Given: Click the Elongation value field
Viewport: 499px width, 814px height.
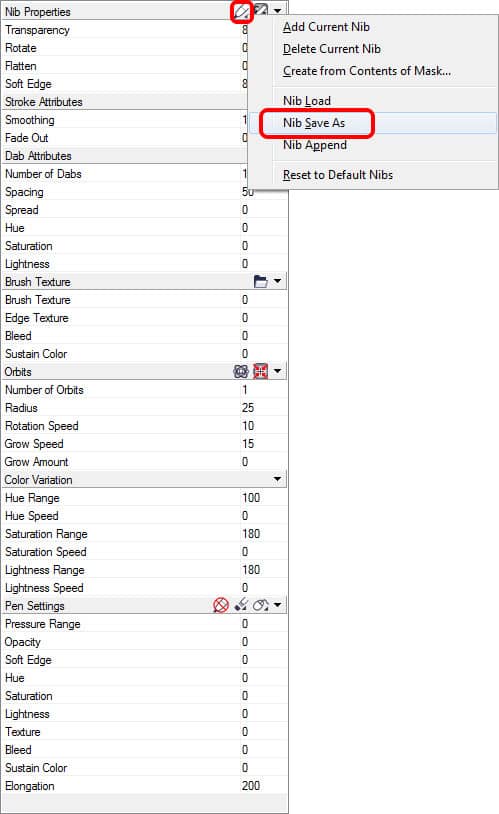Looking at the screenshot, I should point(263,785).
